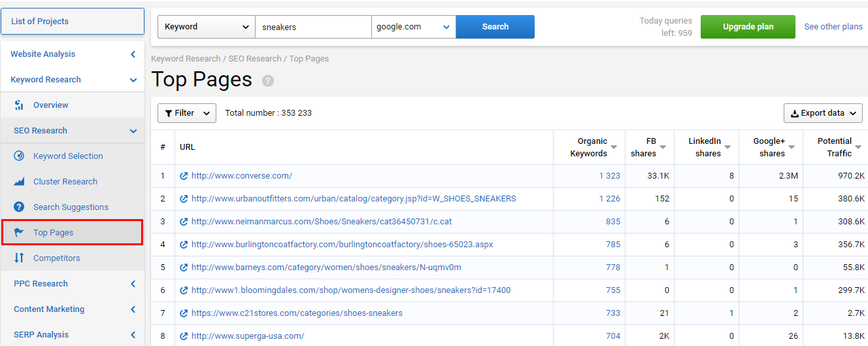Click organic keywords count 1 323
This screenshot has width=868, height=346.
[x=609, y=176]
